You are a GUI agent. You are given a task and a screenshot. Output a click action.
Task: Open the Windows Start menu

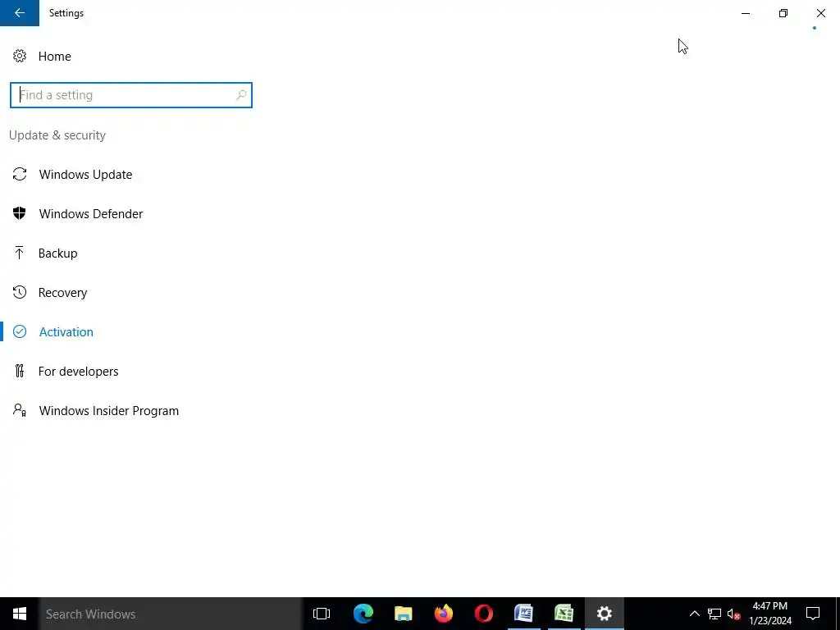20,614
